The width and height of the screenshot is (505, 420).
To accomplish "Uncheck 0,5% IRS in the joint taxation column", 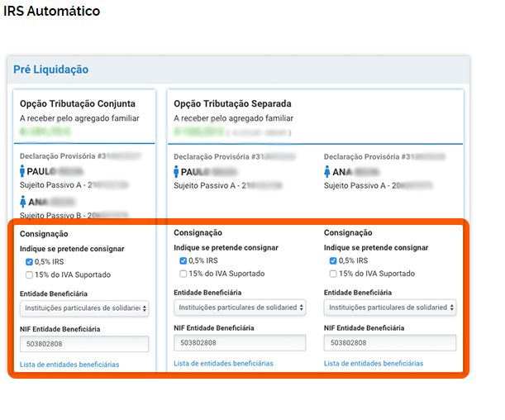I will click(30, 262).
